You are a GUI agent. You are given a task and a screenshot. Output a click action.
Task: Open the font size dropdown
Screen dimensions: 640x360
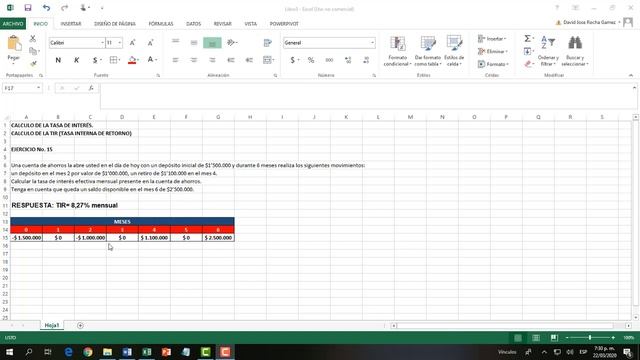(x=120, y=42)
